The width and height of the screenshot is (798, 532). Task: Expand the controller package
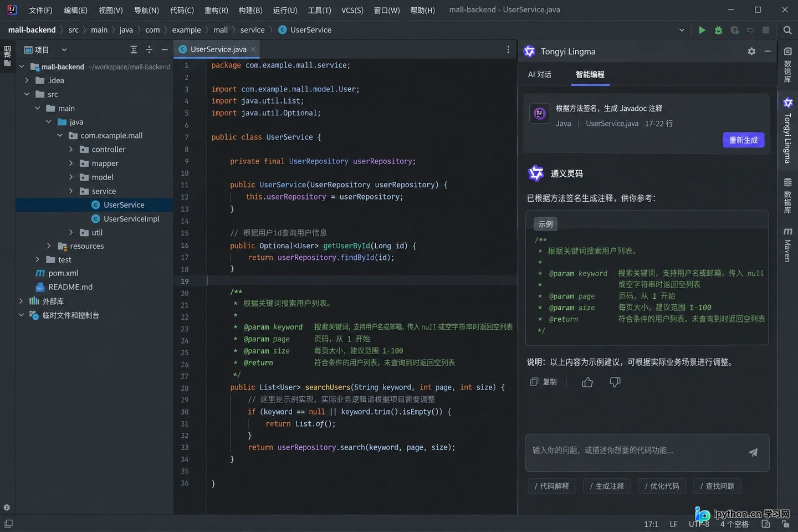(71, 150)
